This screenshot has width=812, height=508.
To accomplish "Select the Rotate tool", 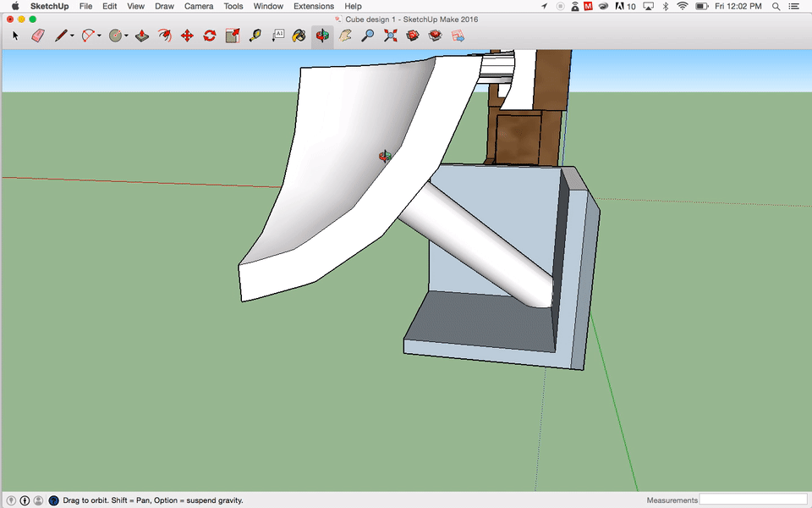I will click(x=210, y=36).
